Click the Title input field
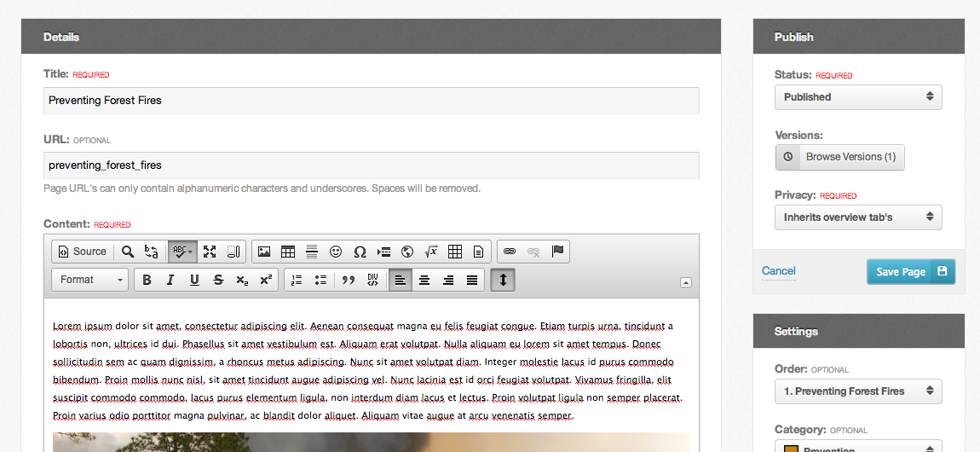This screenshot has height=452, width=980. [371, 101]
